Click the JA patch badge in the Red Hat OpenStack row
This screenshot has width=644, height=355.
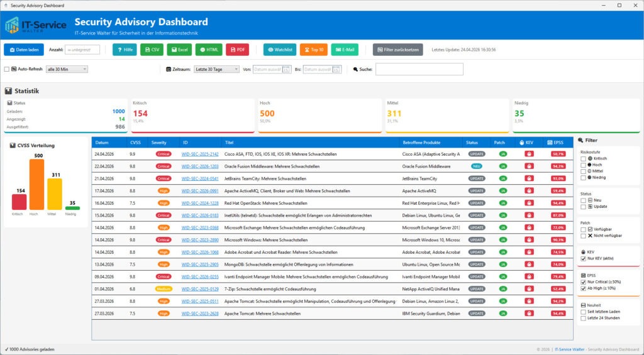[x=502, y=203]
